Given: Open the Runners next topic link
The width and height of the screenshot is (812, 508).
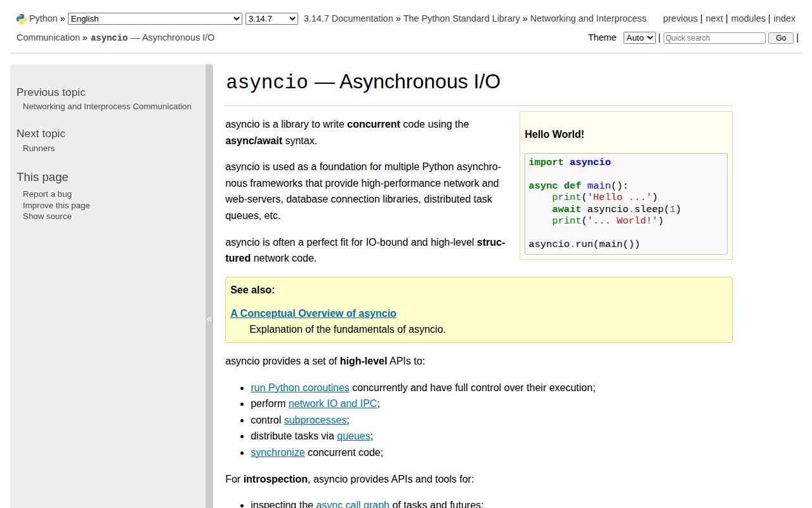Looking at the screenshot, I should click(x=39, y=149).
